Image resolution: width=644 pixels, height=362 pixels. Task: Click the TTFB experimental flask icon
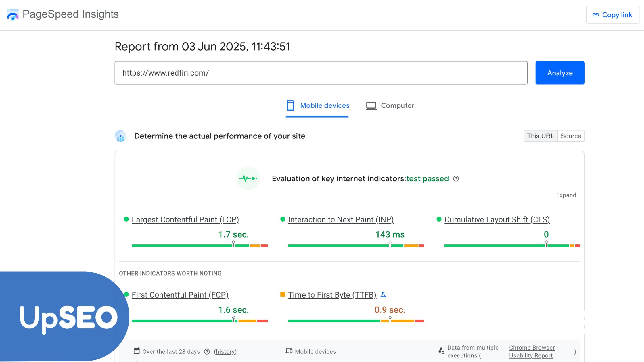(383, 294)
